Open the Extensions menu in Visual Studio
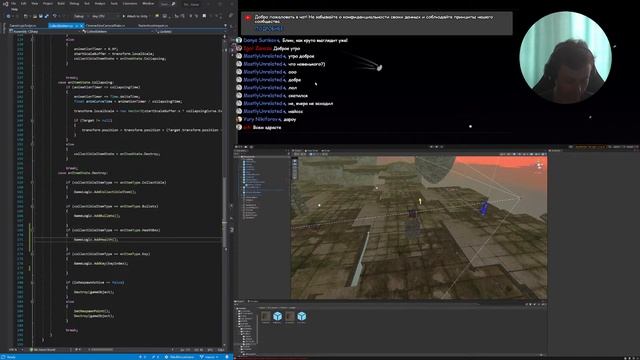The height and width of the screenshot is (360, 640). 130,3
